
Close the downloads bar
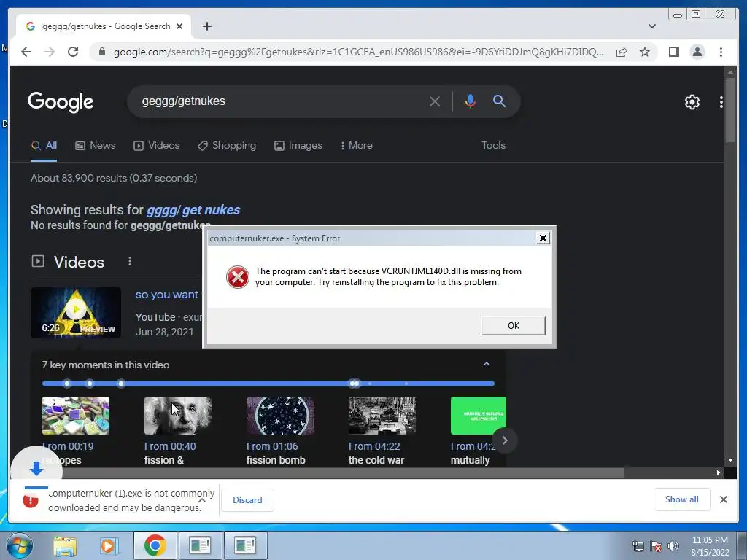[723, 499]
